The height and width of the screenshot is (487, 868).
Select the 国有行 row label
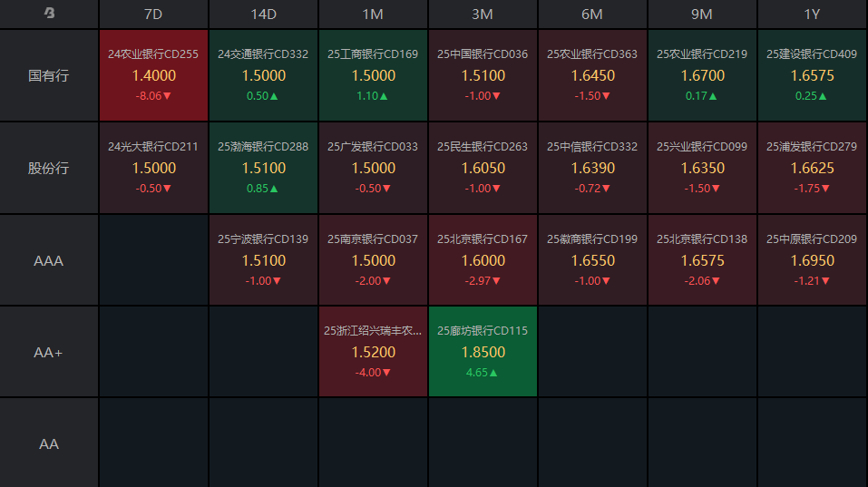49,75
